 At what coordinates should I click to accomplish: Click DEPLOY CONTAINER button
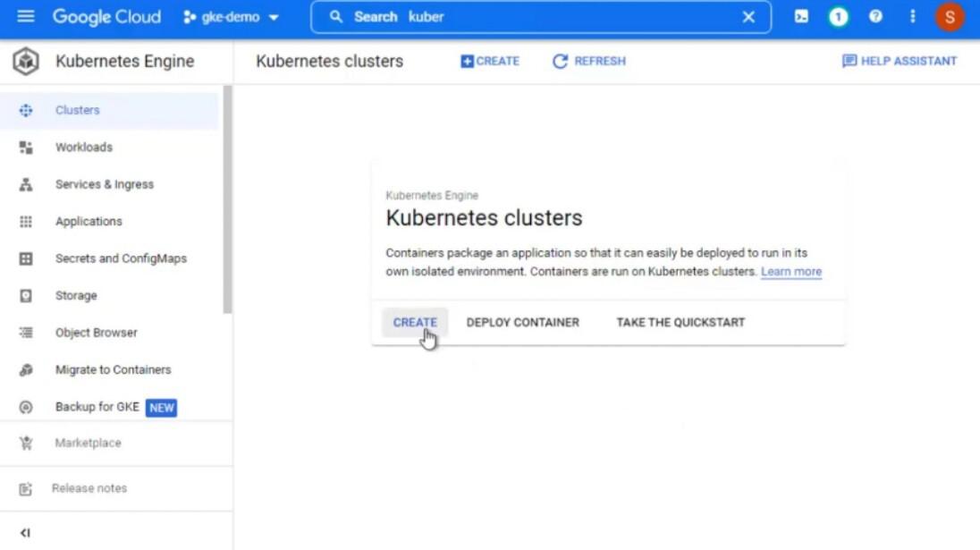pyautogui.click(x=522, y=323)
